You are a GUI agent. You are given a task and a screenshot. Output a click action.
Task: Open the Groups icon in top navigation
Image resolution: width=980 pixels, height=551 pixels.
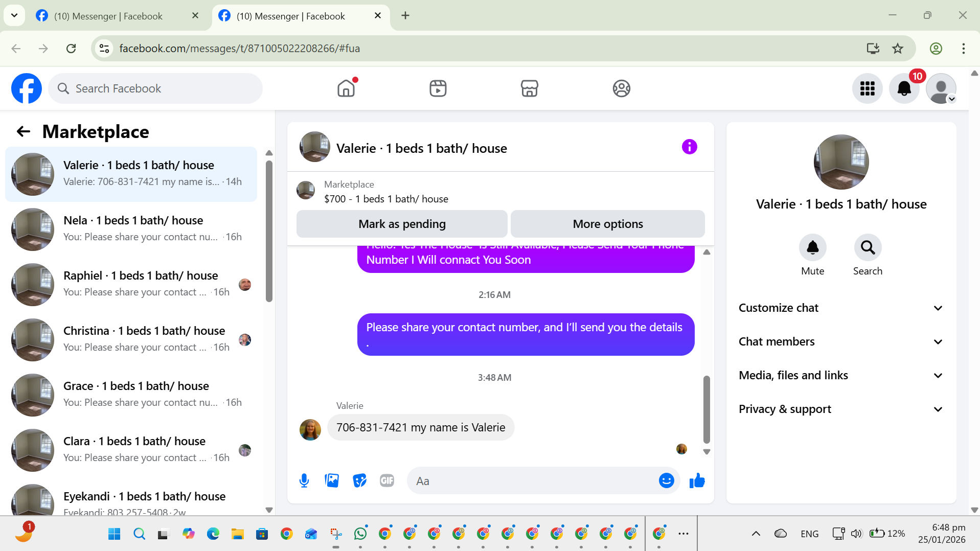coord(621,88)
